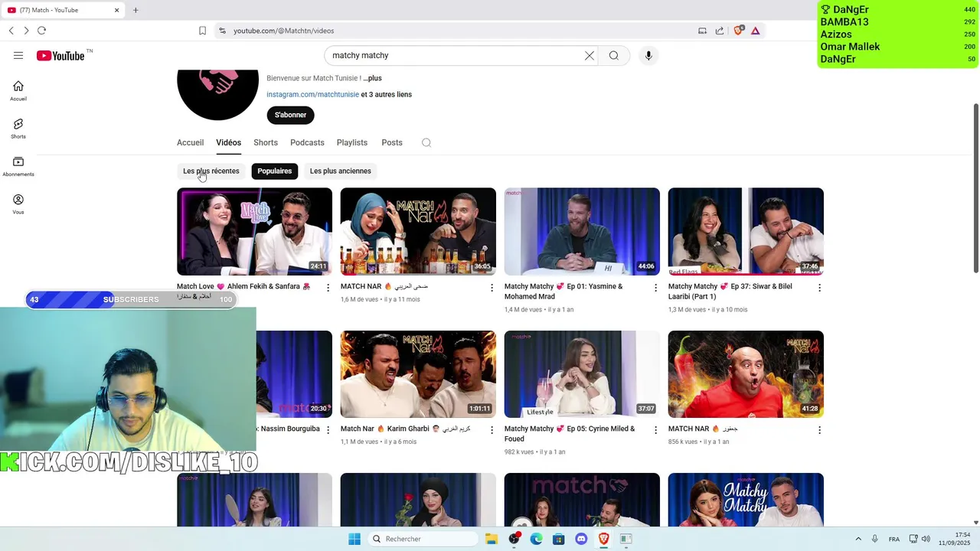Open options for Match Nar Karim Gharbi video
Screen dimensions: 980x551
pyautogui.click(x=492, y=430)
